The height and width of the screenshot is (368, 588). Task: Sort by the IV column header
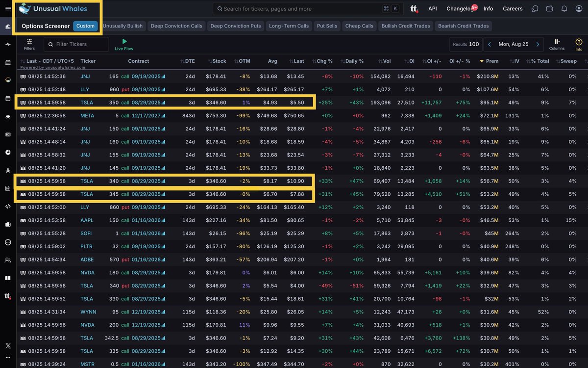[x=514, y=61]
